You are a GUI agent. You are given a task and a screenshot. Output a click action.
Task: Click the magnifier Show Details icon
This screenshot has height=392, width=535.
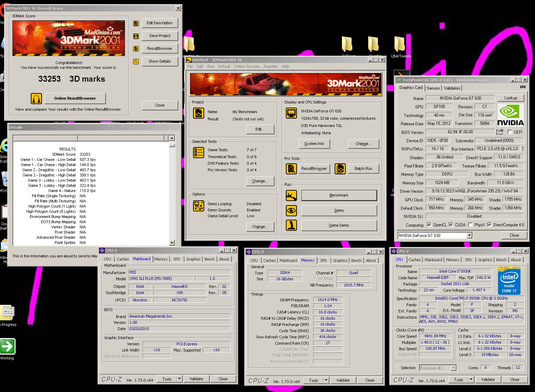(x=136, y=62)
